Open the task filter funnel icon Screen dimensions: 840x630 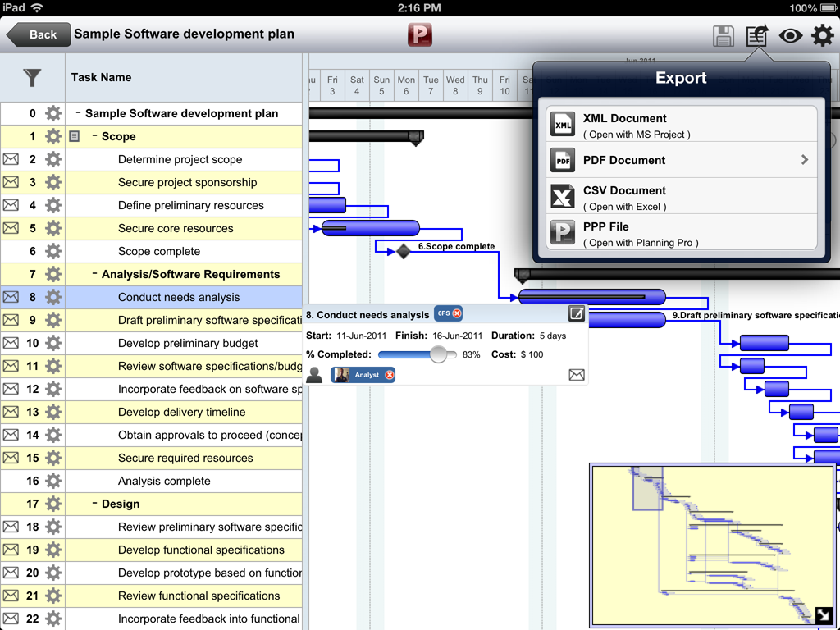[x=32, y=78]
